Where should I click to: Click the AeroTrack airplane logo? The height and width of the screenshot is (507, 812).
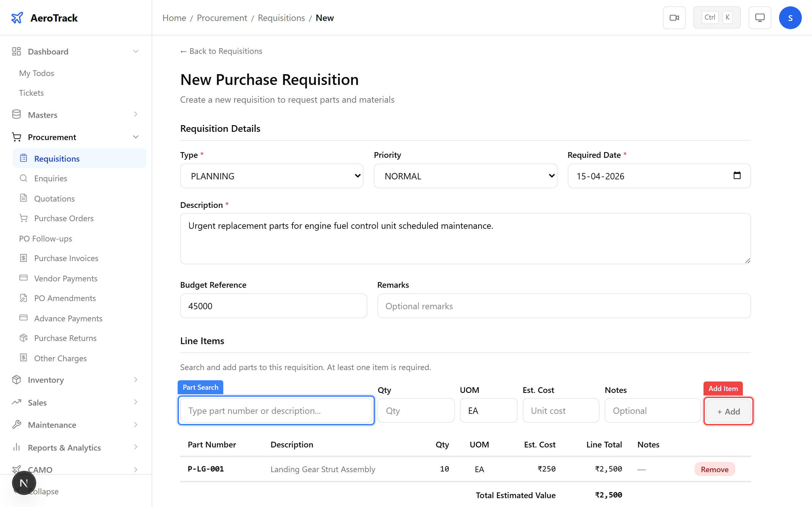pyautogui.click(x=17, y=17)
